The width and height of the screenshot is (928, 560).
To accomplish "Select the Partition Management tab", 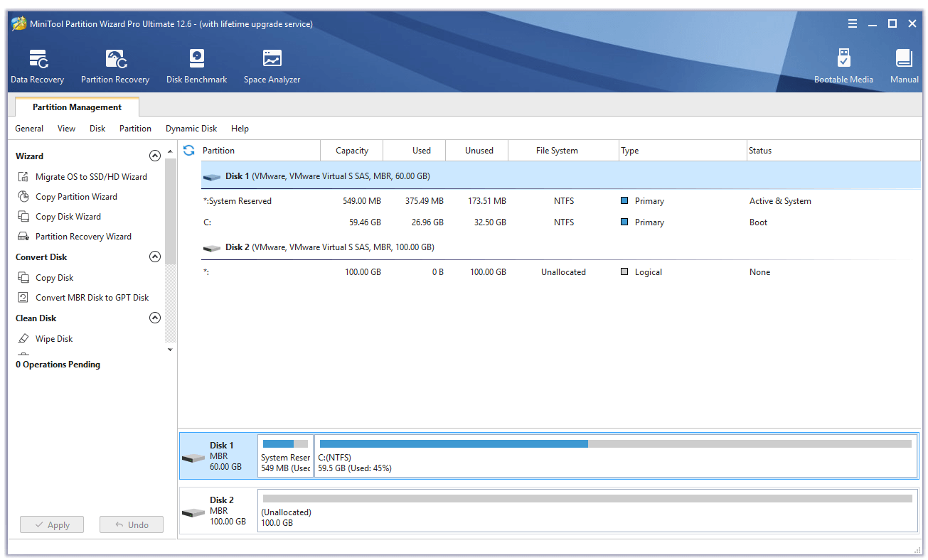I will click(77, 107).
